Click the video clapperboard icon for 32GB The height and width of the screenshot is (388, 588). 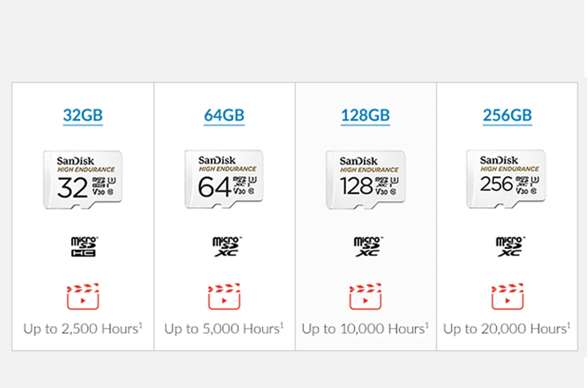[83, 297]
